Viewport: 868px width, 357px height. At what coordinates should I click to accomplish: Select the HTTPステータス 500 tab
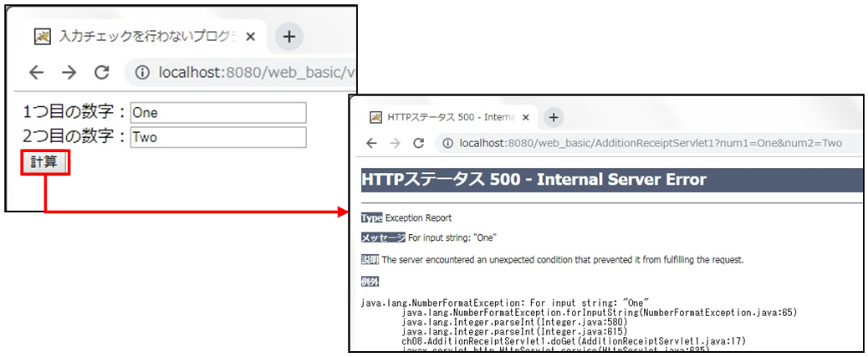[x=443, y=117]
